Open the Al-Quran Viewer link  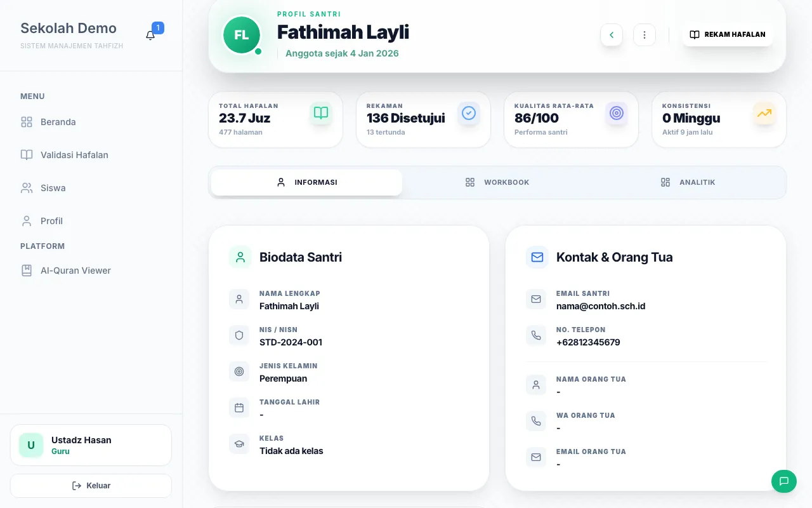91,271
